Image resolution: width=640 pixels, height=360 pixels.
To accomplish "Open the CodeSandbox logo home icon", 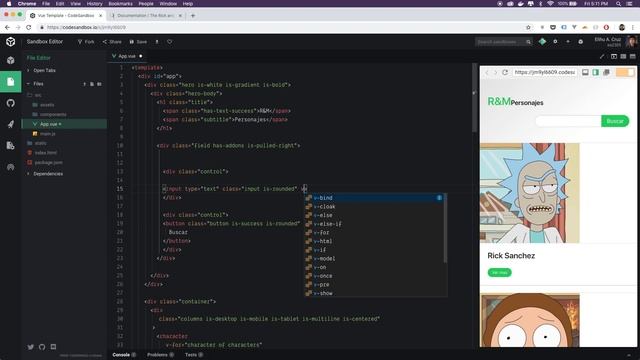I will [11, 42].
